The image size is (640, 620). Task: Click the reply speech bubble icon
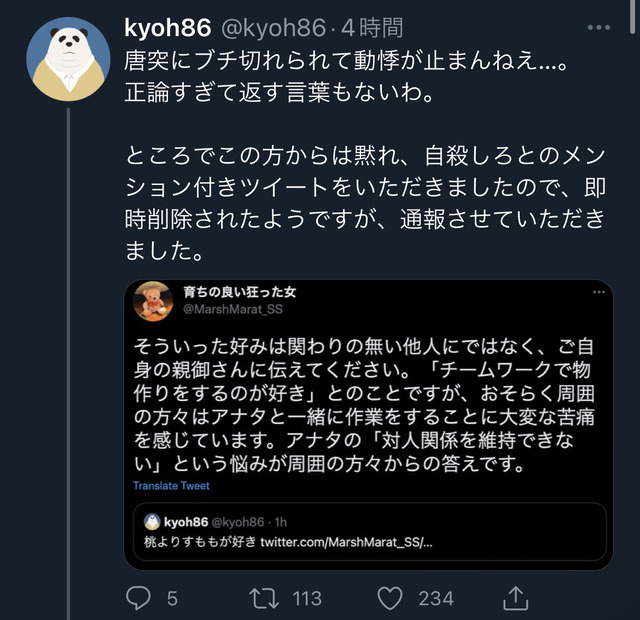point(138,598)
